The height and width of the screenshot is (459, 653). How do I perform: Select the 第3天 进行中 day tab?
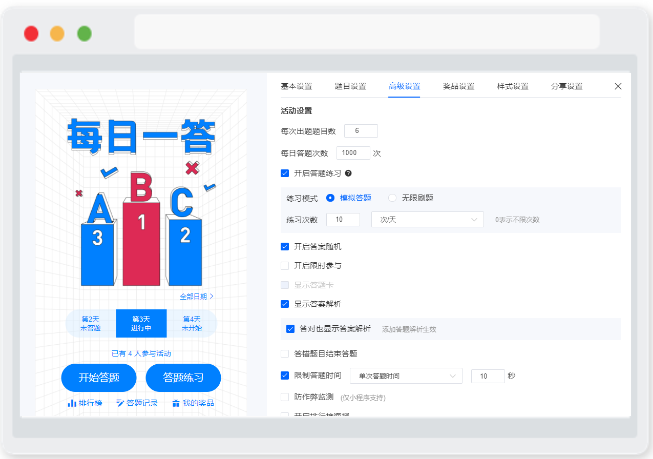pyautogui.click(x=141, y=323)
